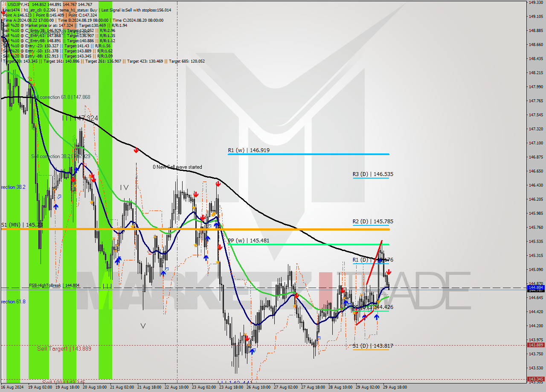Click the 'Last Signal is:Sell with stoploss' text
Image resolution: width=546 pixels, height=392 pixels.
point(136,10)
